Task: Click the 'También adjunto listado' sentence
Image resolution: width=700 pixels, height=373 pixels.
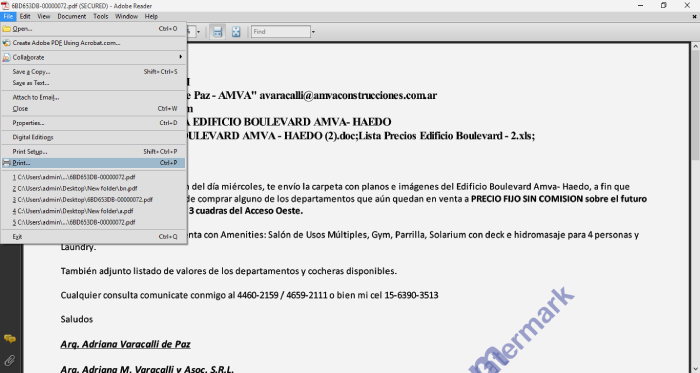Action: (x=229, y=271)
